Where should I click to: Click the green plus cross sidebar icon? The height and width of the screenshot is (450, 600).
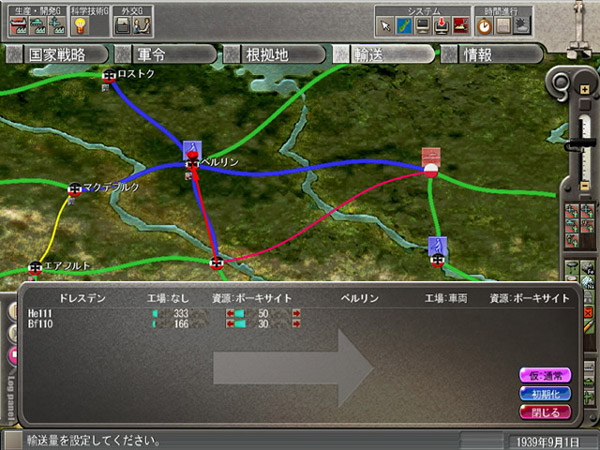[589, 398]
